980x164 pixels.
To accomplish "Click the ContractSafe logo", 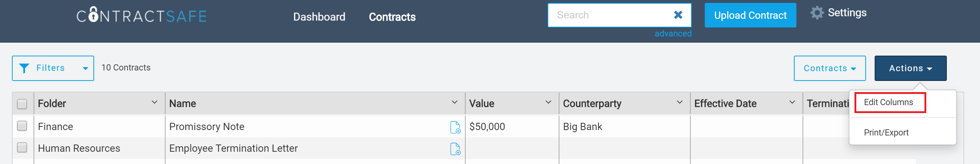I will coord(141,15).
